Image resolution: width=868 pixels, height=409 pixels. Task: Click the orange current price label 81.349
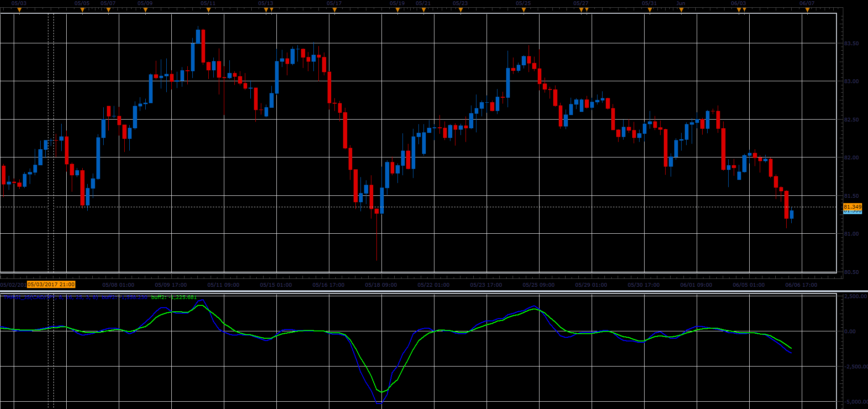pos(852,207)
